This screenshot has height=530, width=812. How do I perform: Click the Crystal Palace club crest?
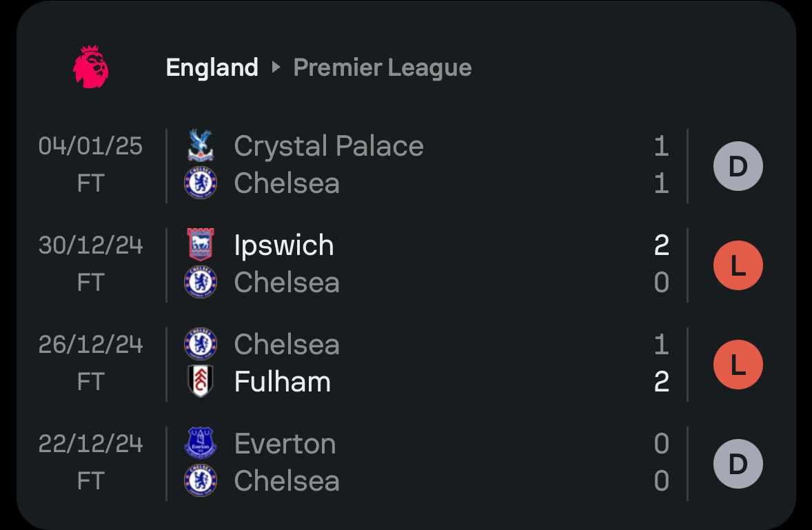click(x=201, y=145)
